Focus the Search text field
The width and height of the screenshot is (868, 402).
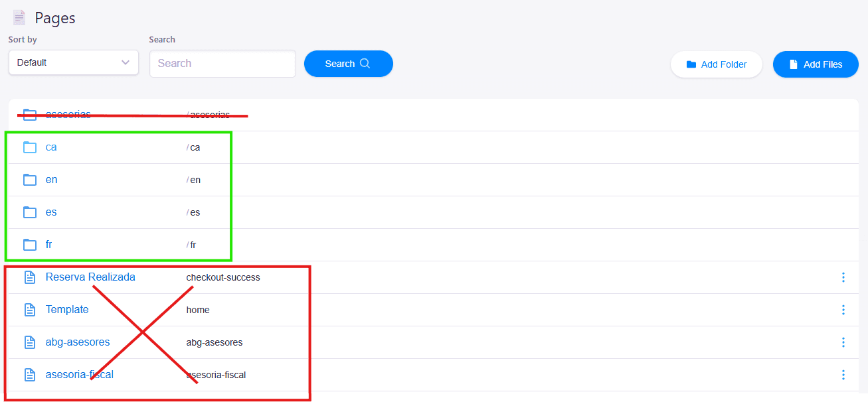[x=222, y=64]
